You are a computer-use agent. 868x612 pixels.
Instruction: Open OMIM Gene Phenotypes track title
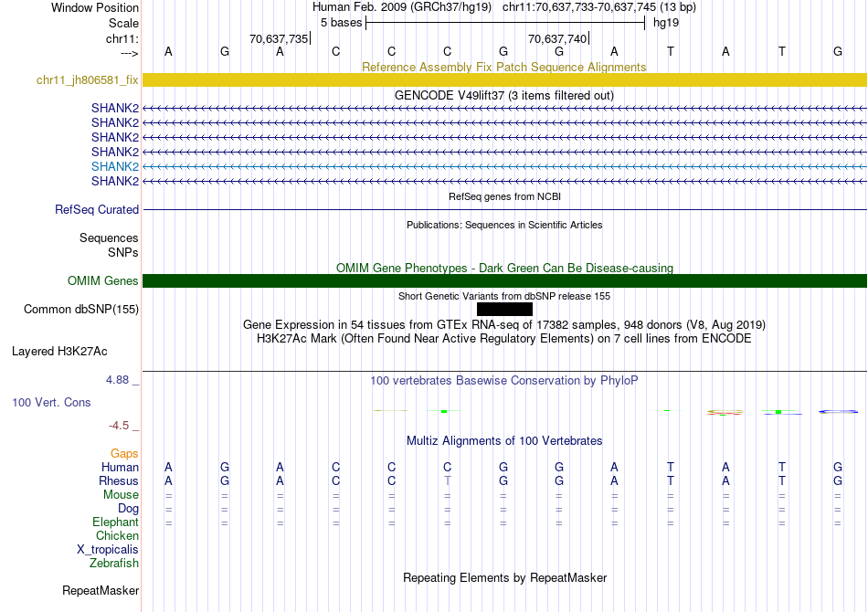[x=504, y=268]
